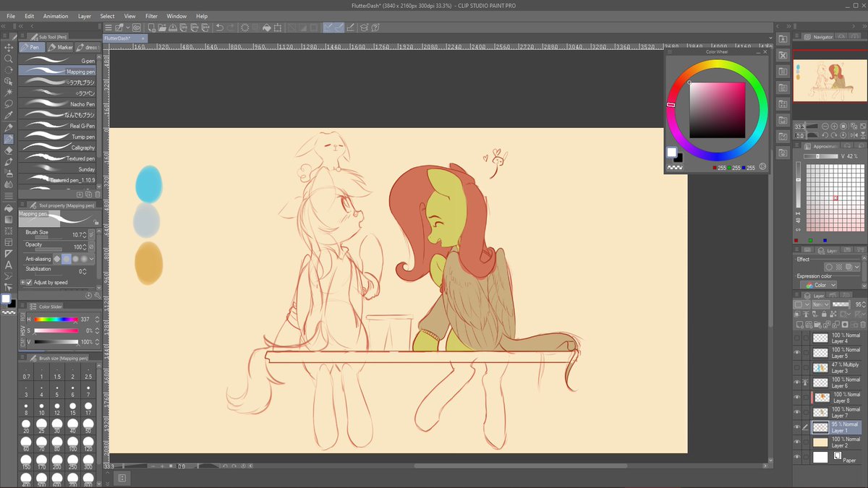Select the Eraser tool
Viewport: 868px width, 488px height.
pos(9,150)
